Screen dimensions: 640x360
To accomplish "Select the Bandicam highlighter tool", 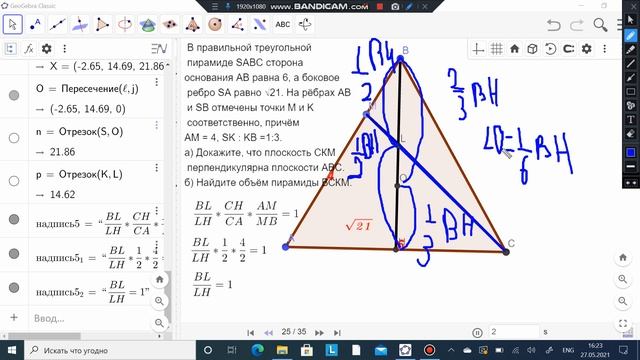I will pos(631,49).
